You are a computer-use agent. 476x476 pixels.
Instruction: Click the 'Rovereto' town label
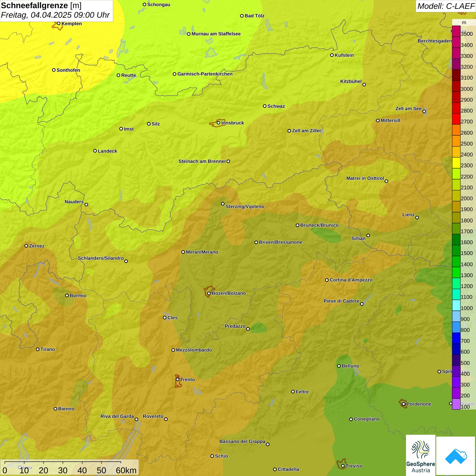coord(153,416)
